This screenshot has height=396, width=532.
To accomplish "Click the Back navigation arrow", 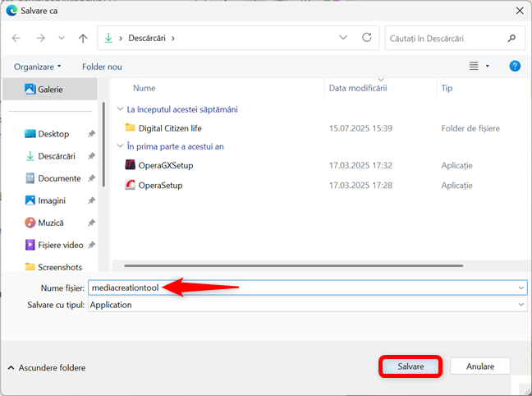I will [16, 38].
